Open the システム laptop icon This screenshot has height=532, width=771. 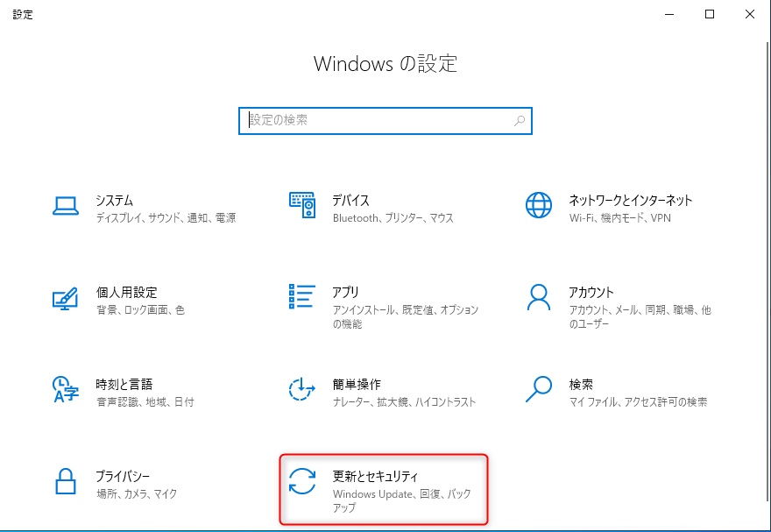coord(66,206)
